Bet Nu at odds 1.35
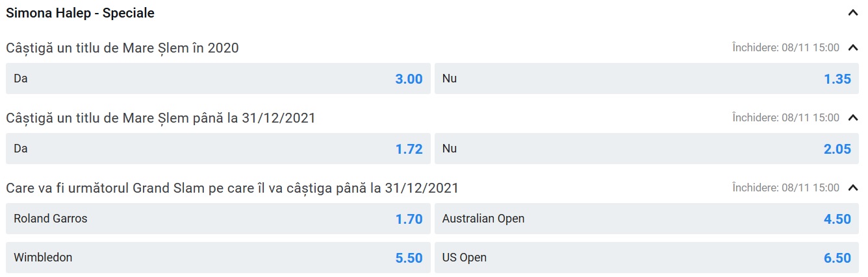 pyautogui.click(x=646, y=78)
